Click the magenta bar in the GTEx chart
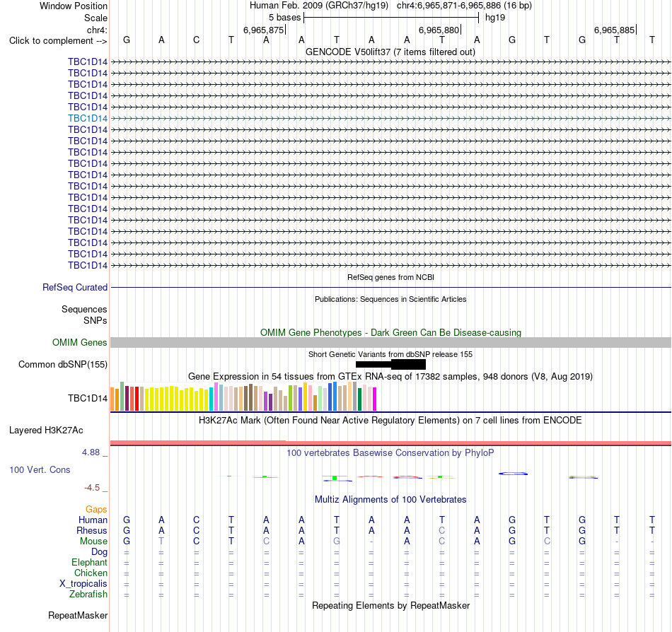This screenshot has width=672, height=632. [x=374, y=399]
